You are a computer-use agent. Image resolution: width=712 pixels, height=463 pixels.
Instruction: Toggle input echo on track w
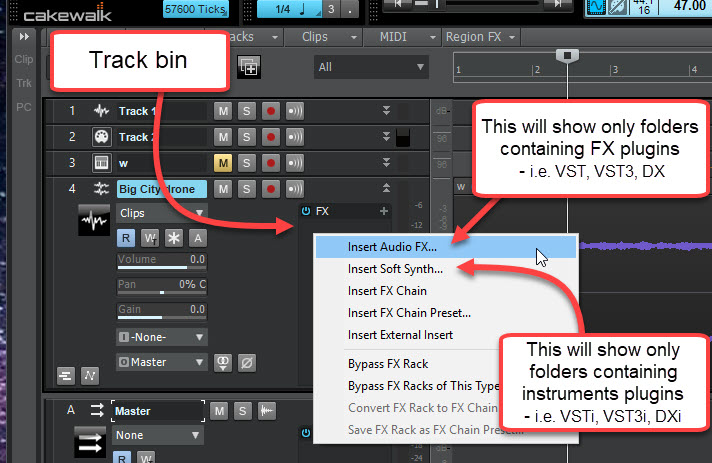tap(295, 163)
